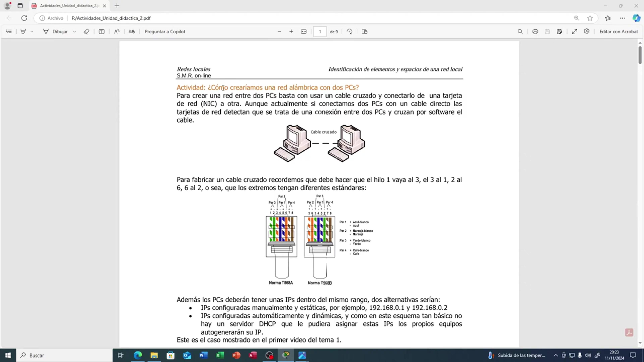Viewport: 644px width, 362px height.
Task: Expand the highlighter options dropdown arrow
Action: click(x=32, y=32)
